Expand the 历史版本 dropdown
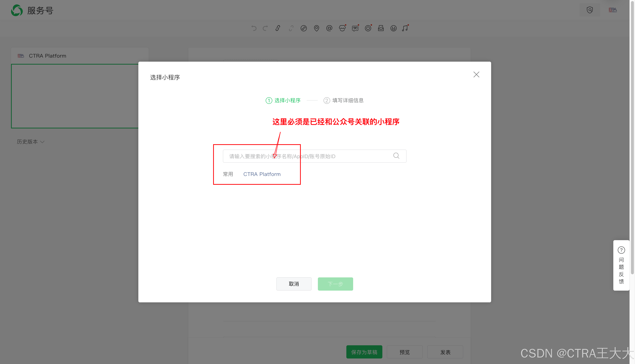Screen dimensions: 635x364 (31, 142)
